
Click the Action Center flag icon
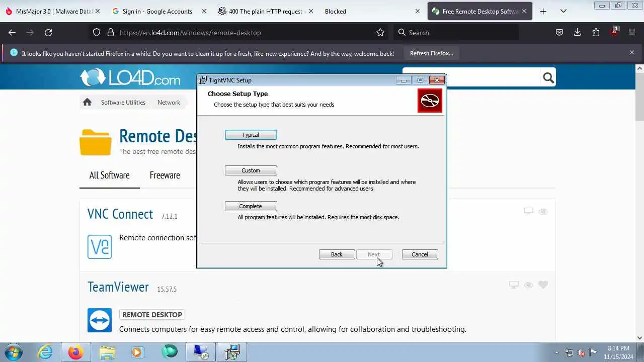593,352
